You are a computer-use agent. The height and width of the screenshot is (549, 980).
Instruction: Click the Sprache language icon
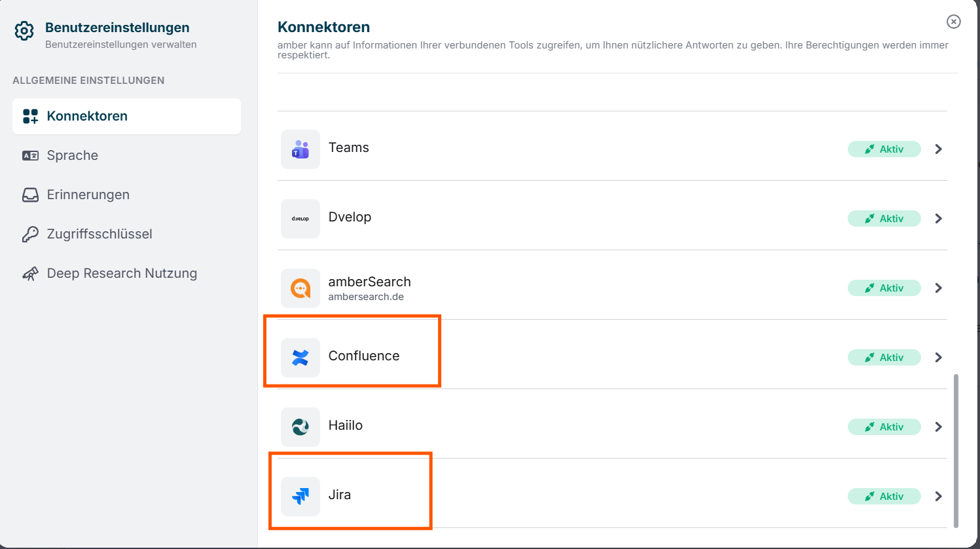tap(31, 156)
